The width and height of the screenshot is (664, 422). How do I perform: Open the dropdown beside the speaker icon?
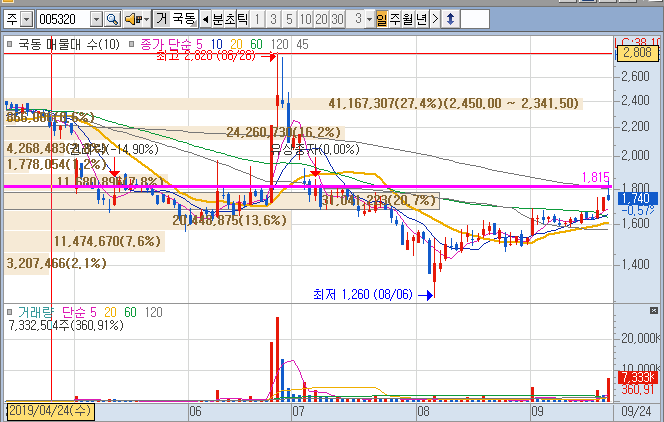pos(147,19)
